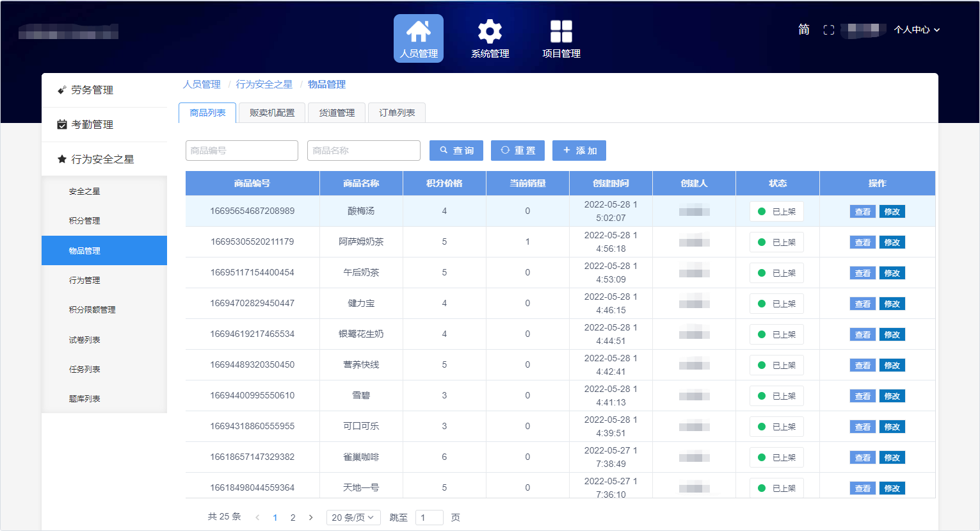Click 修改 for 阿萨姆奶茶 row
Image resolution: width=980 pixels, height=531 pixels.
[892, 243]
